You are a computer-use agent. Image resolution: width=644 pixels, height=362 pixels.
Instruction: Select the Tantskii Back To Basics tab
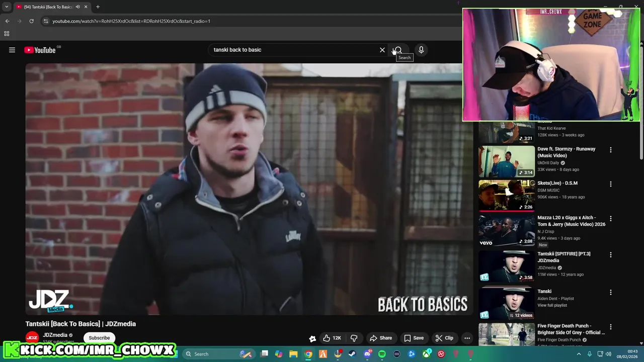(49, 7)
